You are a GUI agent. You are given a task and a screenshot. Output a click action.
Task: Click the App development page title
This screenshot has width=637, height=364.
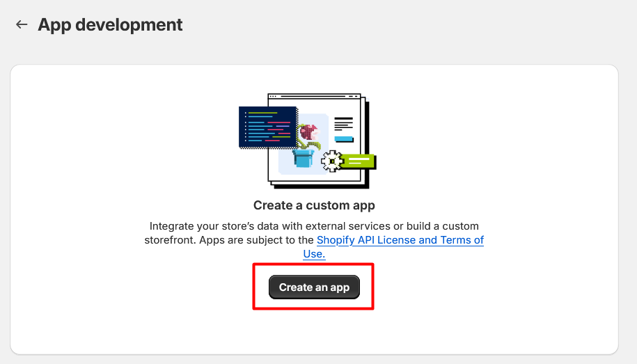pyautogui.click(x=110, y=25)
